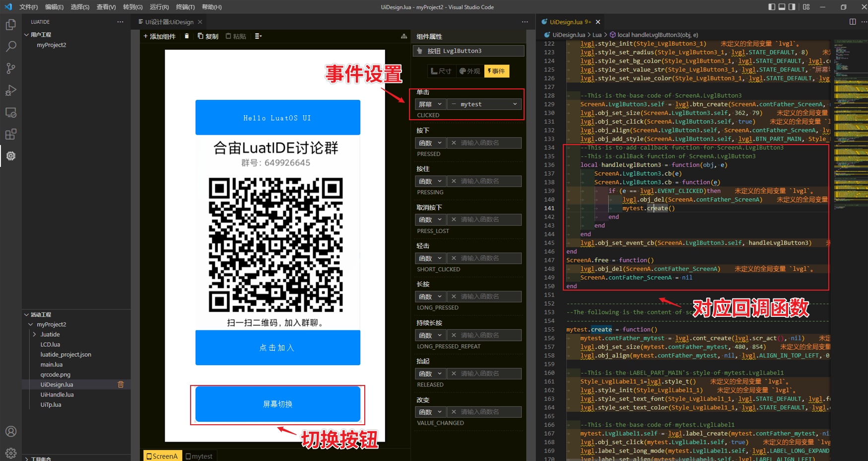Collapse the 活动工程 section
Viewport: 868px width, 461px height.
[x=26, y=314]
